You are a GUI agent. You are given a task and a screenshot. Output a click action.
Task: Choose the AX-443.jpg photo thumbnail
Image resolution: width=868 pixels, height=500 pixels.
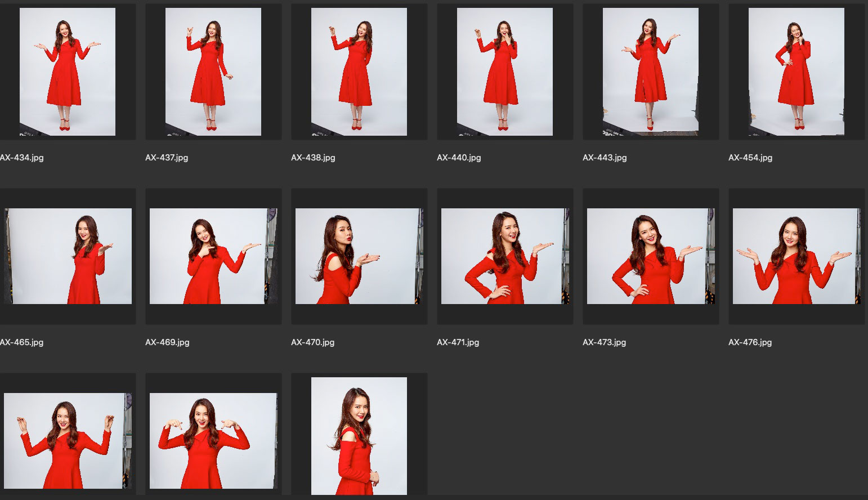click(x=650, y=72)
